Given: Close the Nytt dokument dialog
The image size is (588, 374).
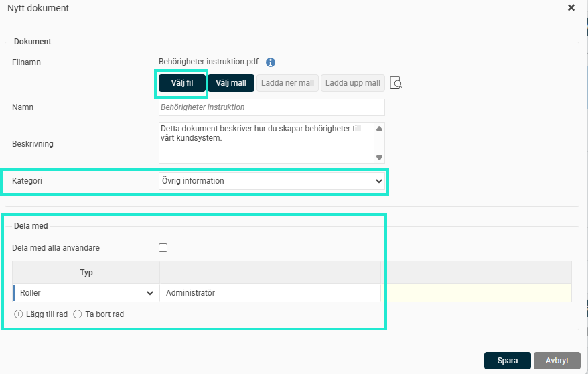Looking at the screenshot, I should point(571,8).
